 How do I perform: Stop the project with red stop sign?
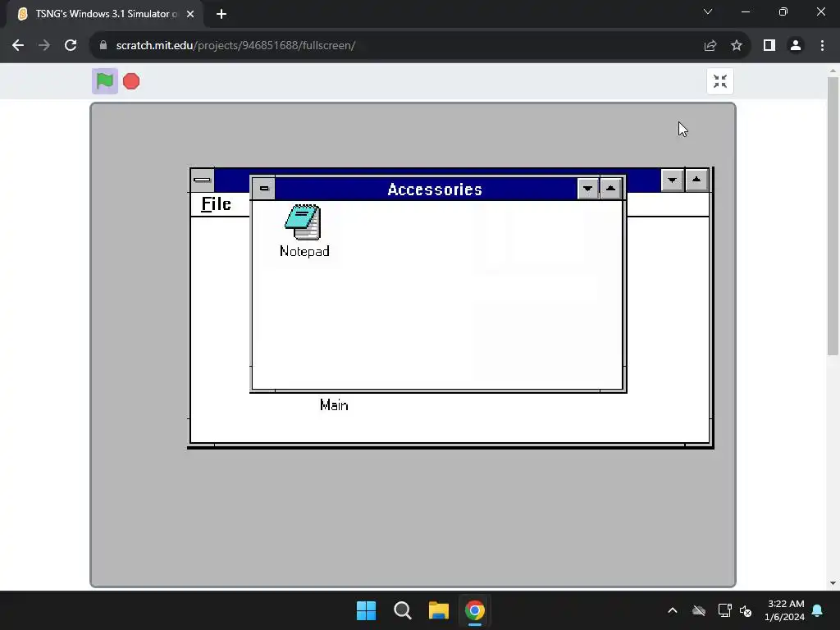tap(131, 81)
